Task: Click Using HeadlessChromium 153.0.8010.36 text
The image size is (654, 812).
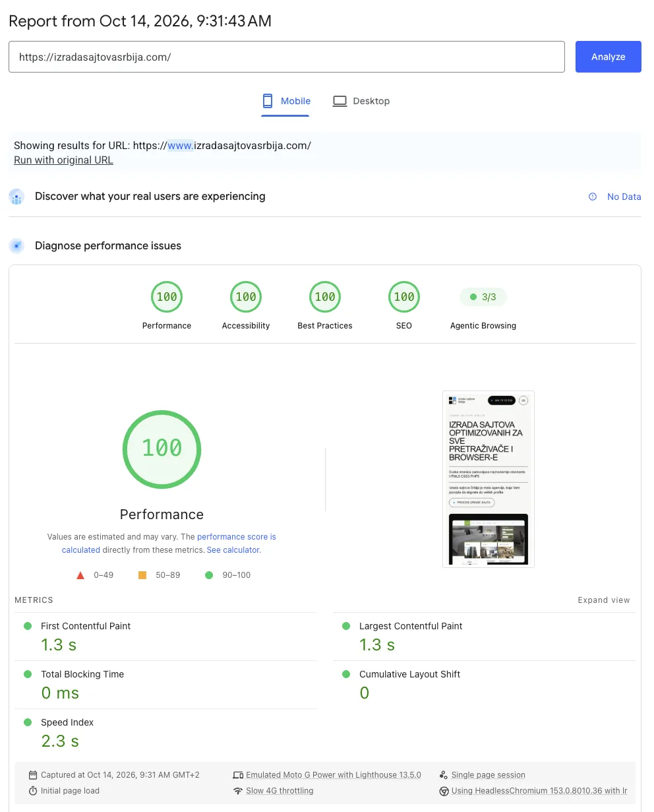Action: [539, 791]
